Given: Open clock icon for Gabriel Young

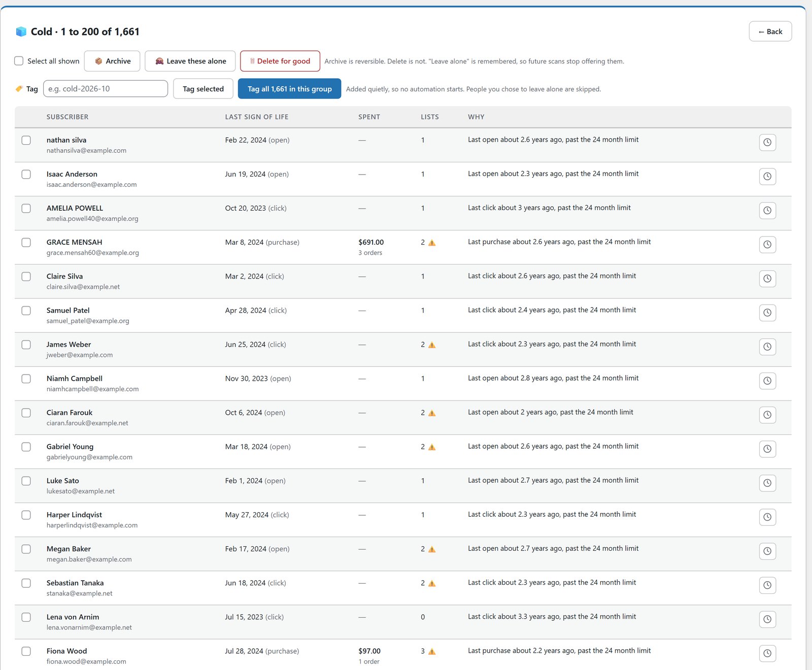Looking at the screenshot, I should (767, 449).
